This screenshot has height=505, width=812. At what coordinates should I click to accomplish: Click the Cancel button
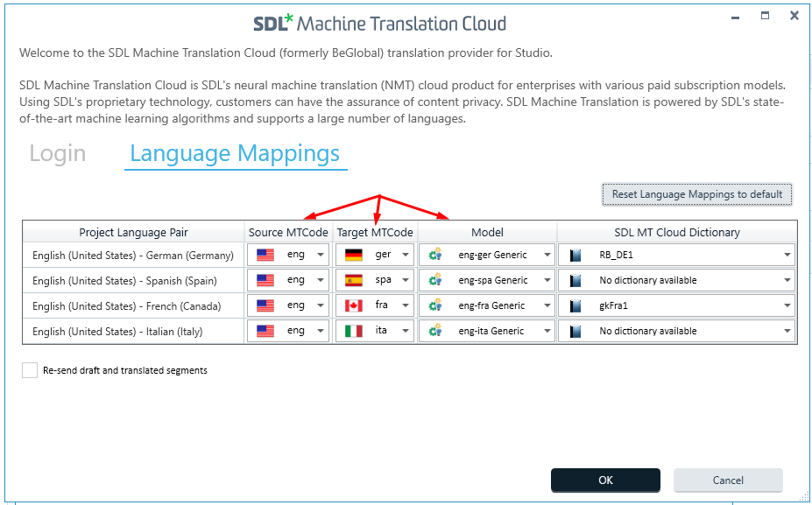pyautogui.click(x=728, y=480)
